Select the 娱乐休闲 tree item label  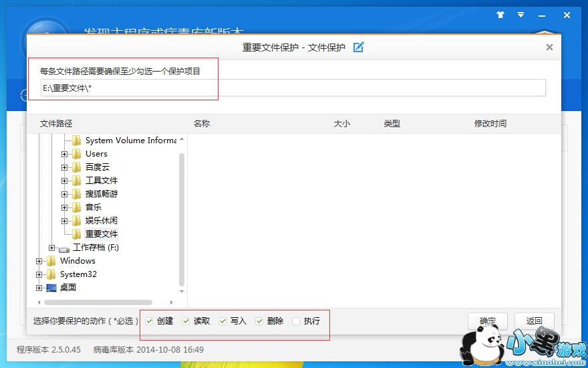tap(102, 221)
